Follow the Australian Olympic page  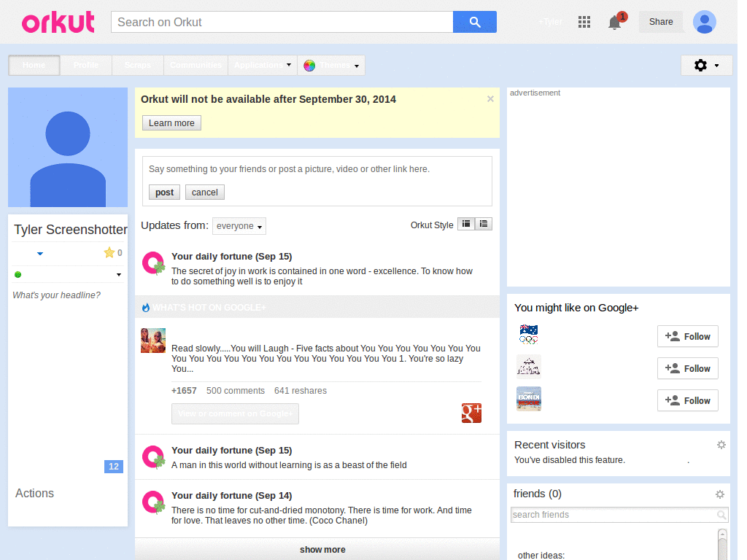pyautogui.click(x=687, y=336)
